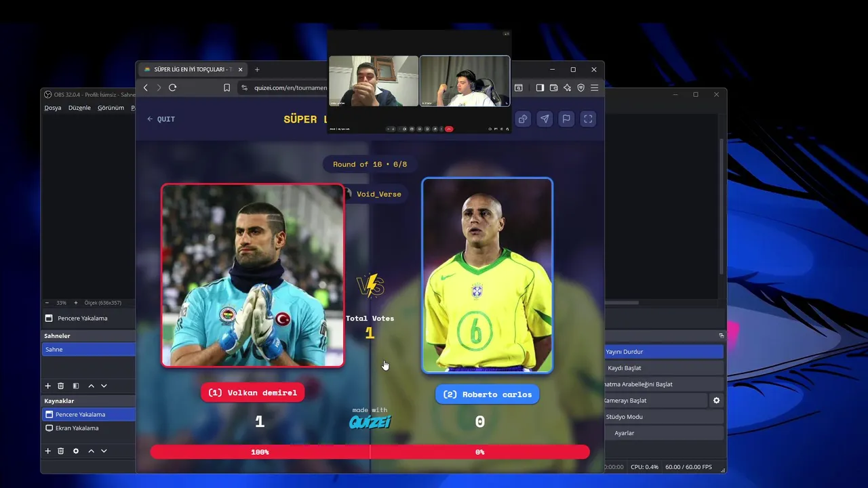Open the browser wallet icon
Image resolution: width=868 pixels, height=488 pixels.
553,87
